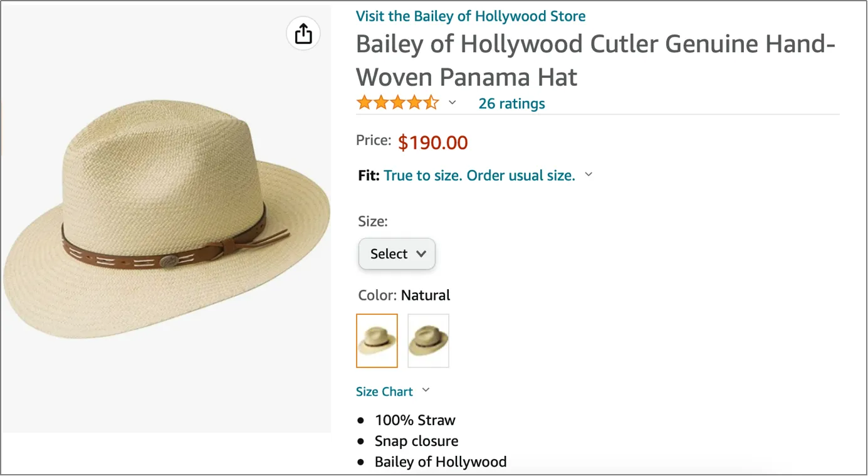Viewport: 868px width, 476px height.
Task: Select the alternate hat angle thumbnail
Action: pos(428,341)
